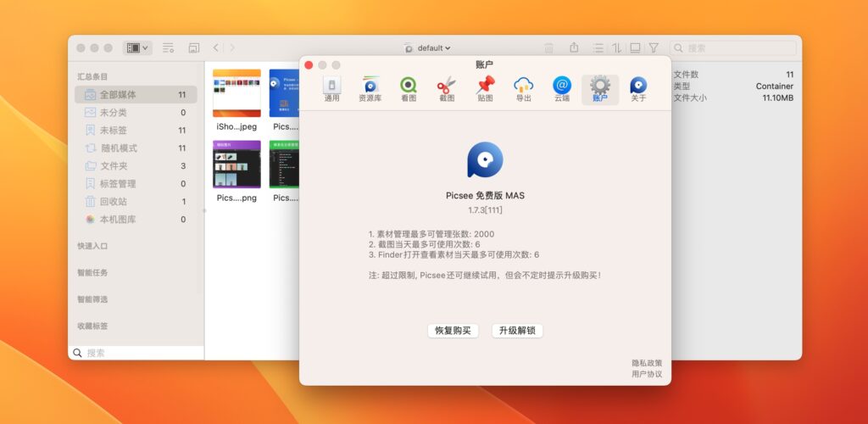This screenshot has width=868, height=424.
Task: Click the sort arrows icon in the toolbar
Action: pos(617,48)
